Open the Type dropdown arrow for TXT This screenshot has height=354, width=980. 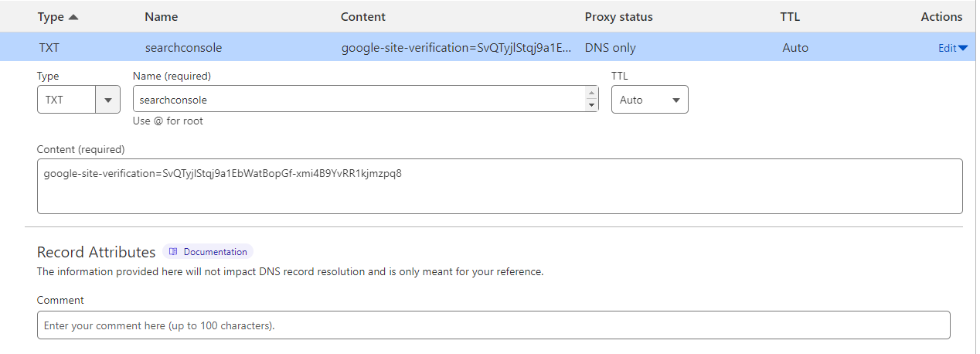click(107, 100)
